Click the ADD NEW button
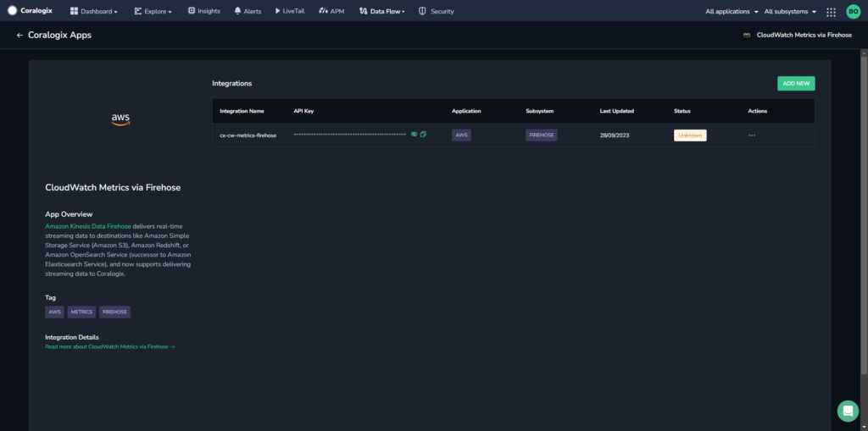 pos(796,84)
